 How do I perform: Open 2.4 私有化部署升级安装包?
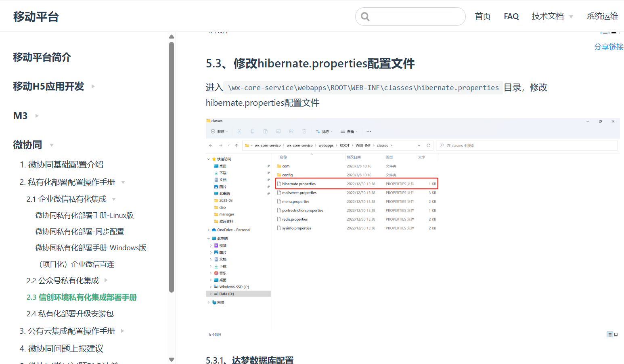(x=70, y=314)
